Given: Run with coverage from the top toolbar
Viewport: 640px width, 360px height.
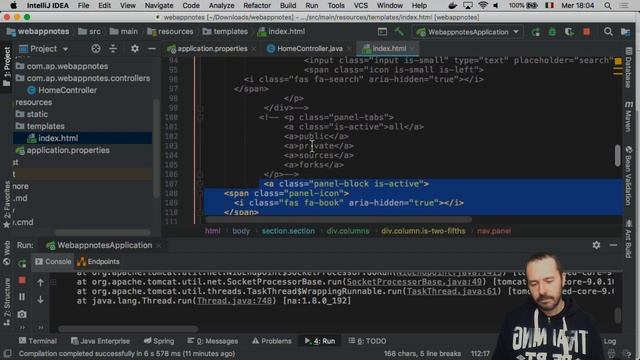Looking at the screenshot, I should point(569,32).
